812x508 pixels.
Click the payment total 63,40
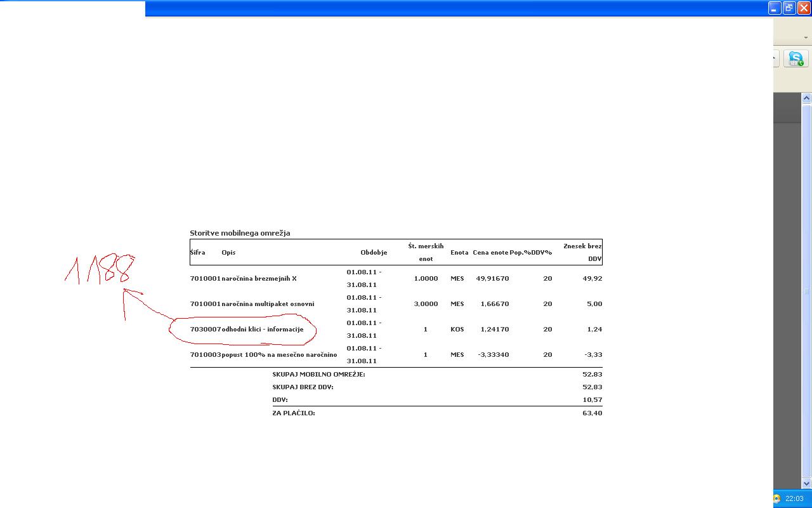coord(593,413)
